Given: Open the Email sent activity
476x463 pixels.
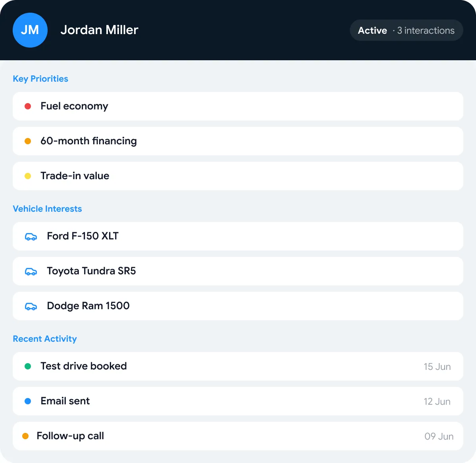Looking at the screenshot, I should pos(238,401).
